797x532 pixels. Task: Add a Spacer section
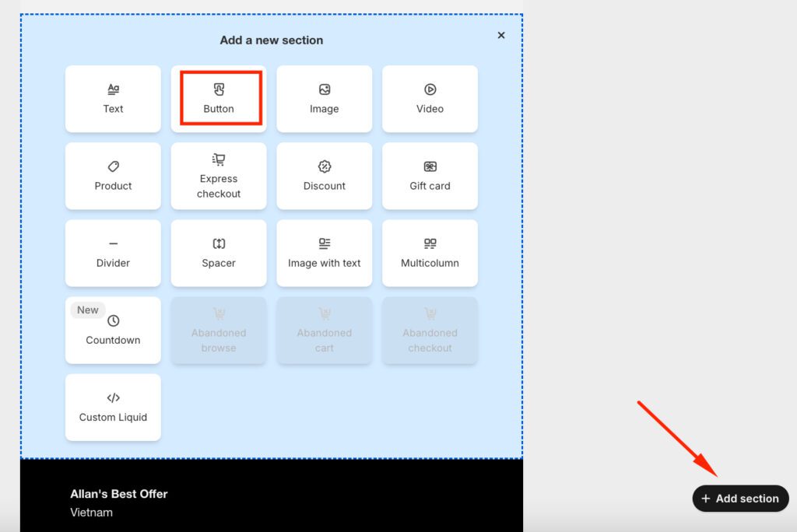(219, 253)
